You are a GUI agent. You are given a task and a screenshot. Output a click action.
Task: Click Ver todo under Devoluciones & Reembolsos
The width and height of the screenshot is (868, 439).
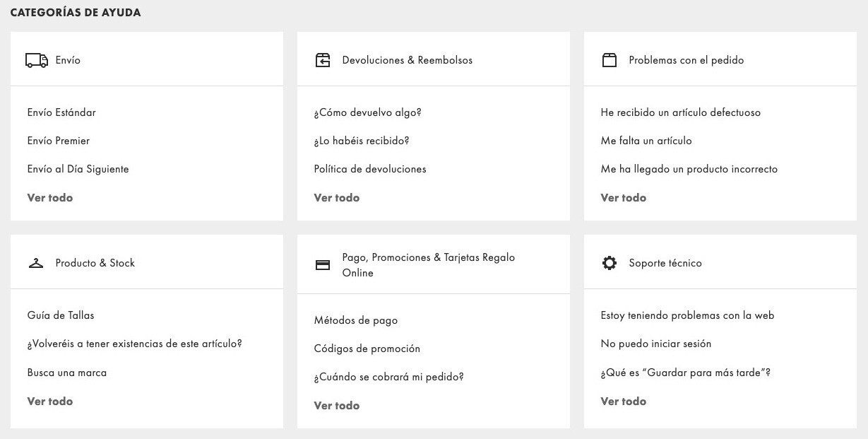[337, 198]
